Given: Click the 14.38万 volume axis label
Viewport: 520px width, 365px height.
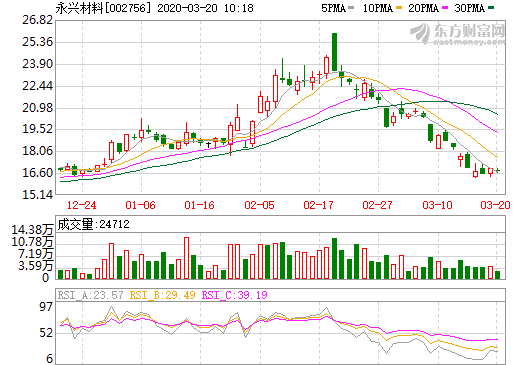Looking at the screenshot, I should (x=32, y=230).
